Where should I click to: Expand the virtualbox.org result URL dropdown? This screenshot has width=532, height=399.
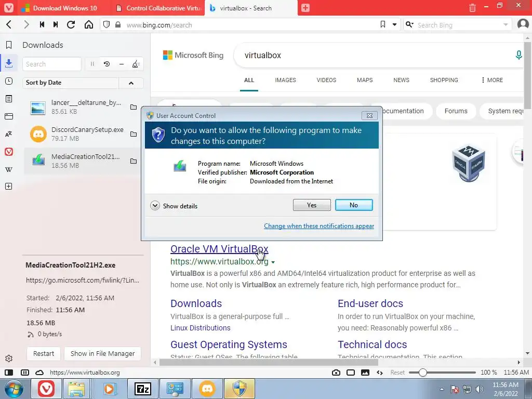coord(273,262)
